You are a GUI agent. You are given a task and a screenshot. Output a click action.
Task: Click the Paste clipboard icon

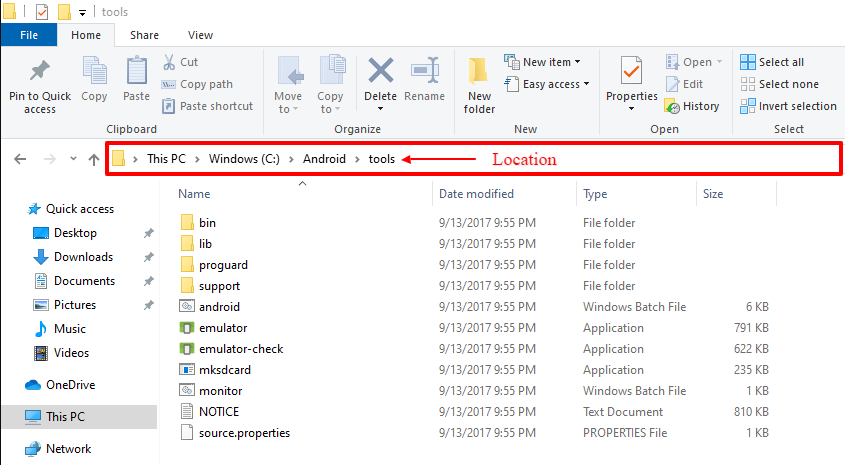(136, 73)
